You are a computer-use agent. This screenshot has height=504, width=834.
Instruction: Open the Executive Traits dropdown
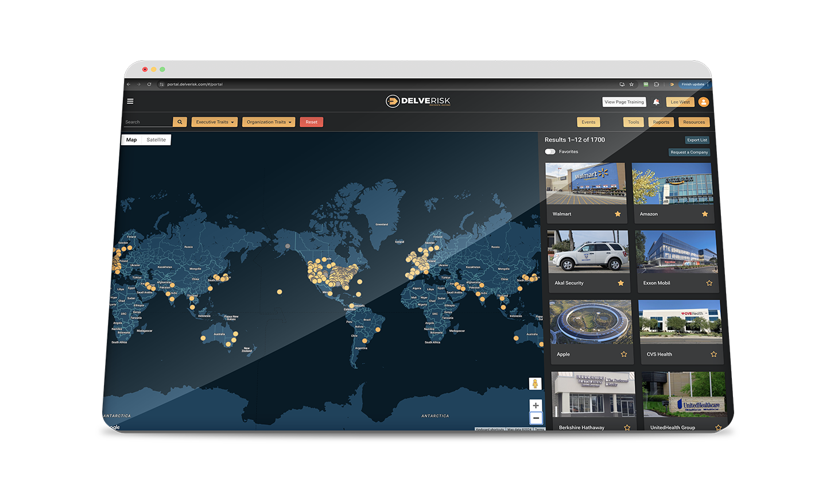(x=214, y=122)
